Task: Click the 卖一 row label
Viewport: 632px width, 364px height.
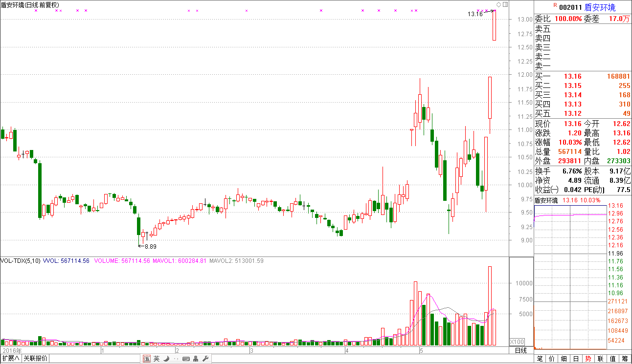Action: [x=542, y=66]
